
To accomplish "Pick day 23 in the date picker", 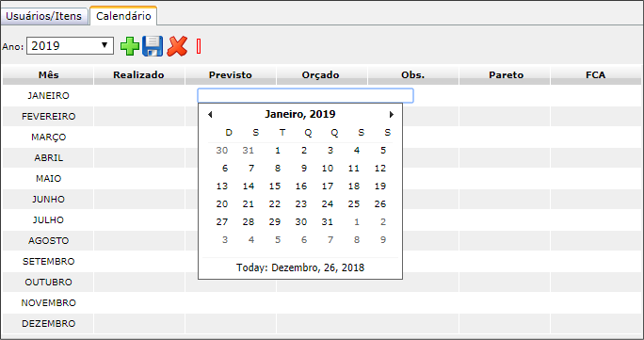I will pyautogui.click(x=301, y=204).
